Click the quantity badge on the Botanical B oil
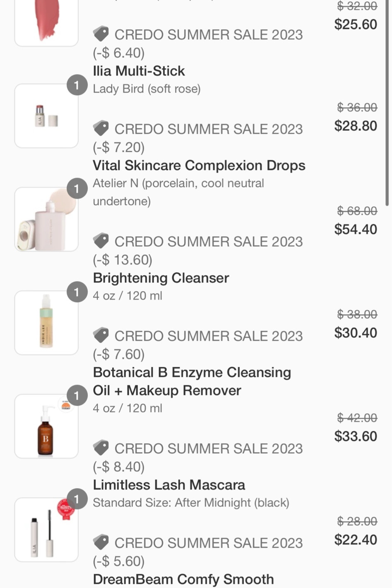The width and height of the screenshot is (392, 588). [x=77, y=396]
